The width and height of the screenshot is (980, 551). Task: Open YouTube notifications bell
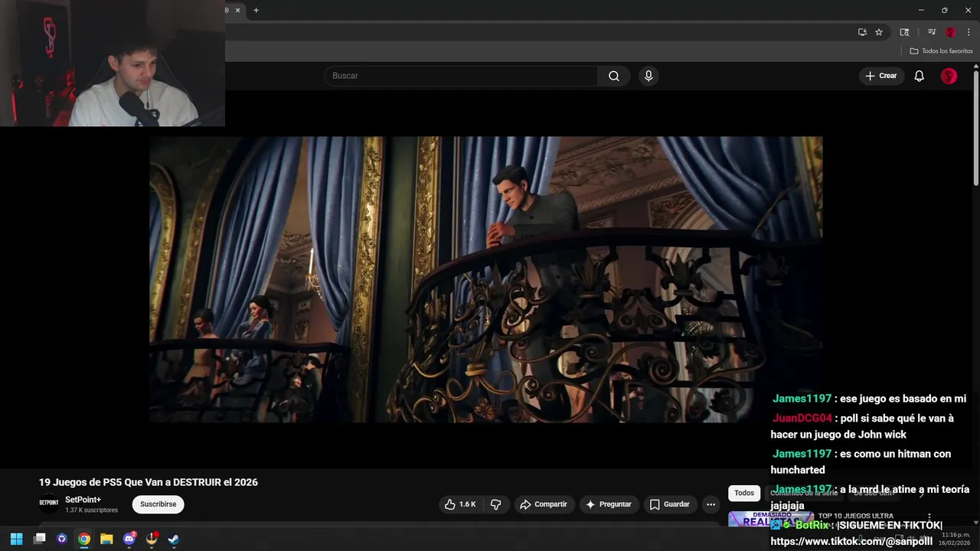[920, 76]
